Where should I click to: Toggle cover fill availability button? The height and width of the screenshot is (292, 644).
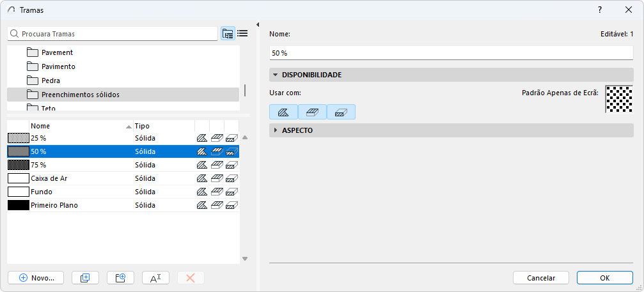313,112
